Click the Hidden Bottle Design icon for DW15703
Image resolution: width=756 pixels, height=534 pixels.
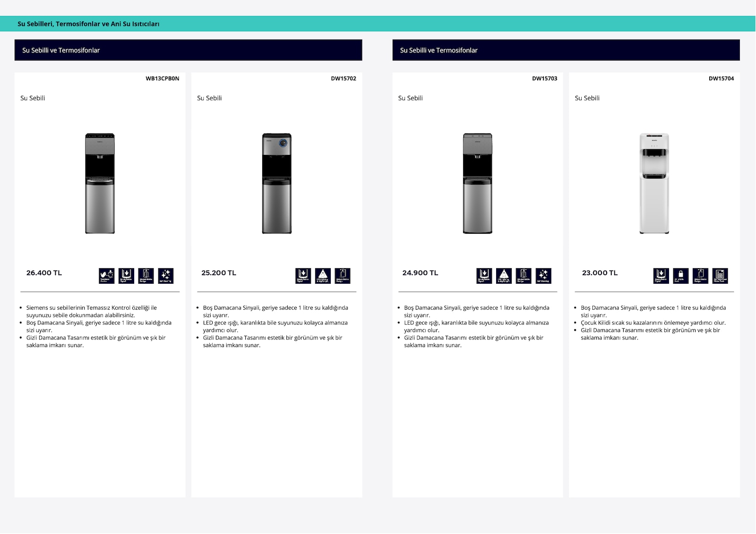coord(524,276)
